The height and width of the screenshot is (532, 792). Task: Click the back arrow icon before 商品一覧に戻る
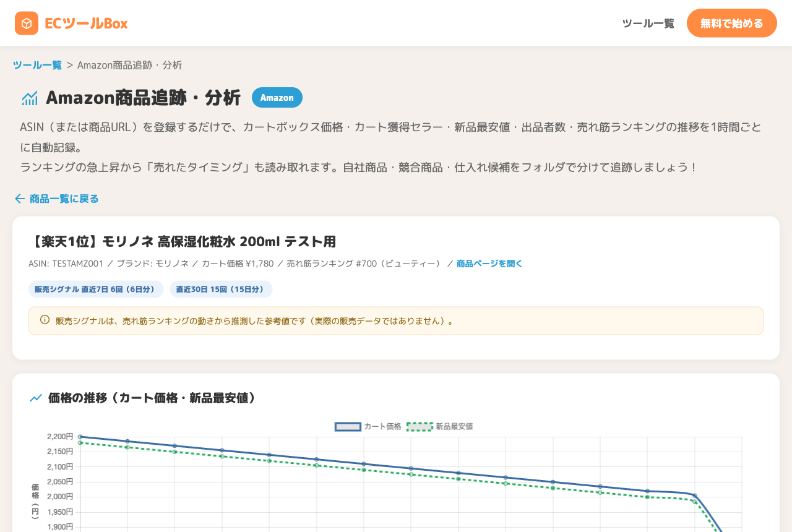(x=20, y=199)
